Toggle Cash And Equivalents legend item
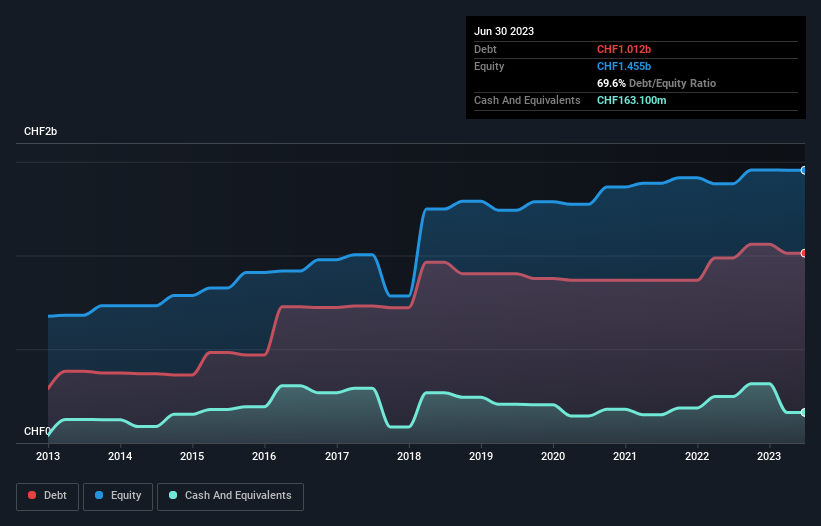The width and height of the screenshot is (821, 526). pos(230,496)
